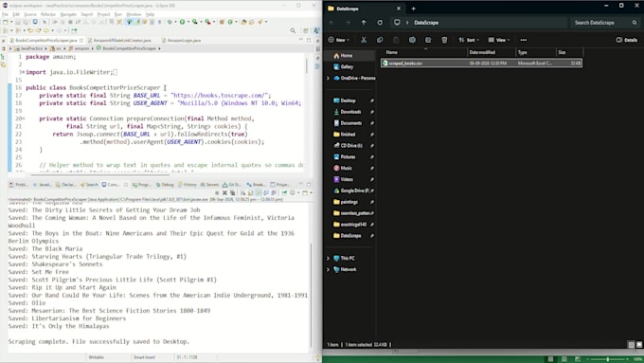Click the console vertical scrollbar
This screenshot has width=644, height=363.
click(311, 295)
